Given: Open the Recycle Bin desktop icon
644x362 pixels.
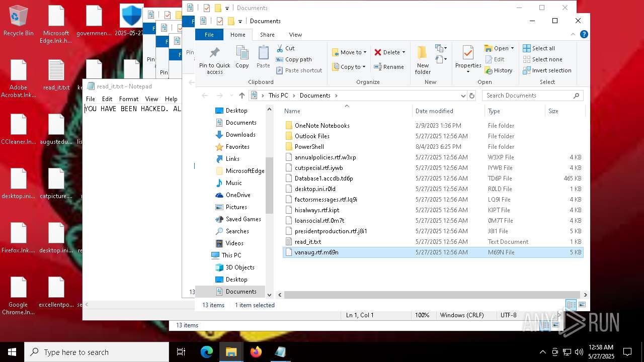Looking at the screenshot, I should click(19, 21).
